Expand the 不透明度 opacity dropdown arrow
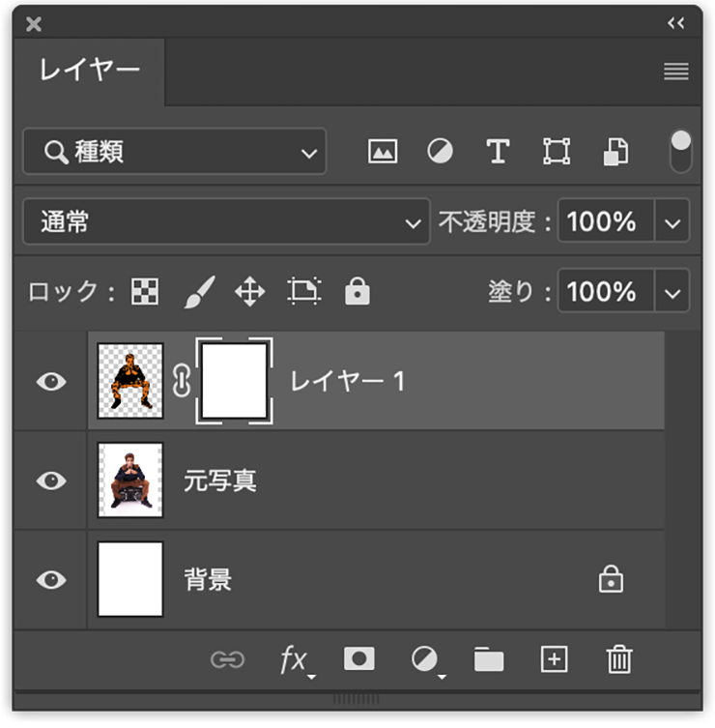The width and height of the screenshot is (715, 728). [x=673, y=222]
